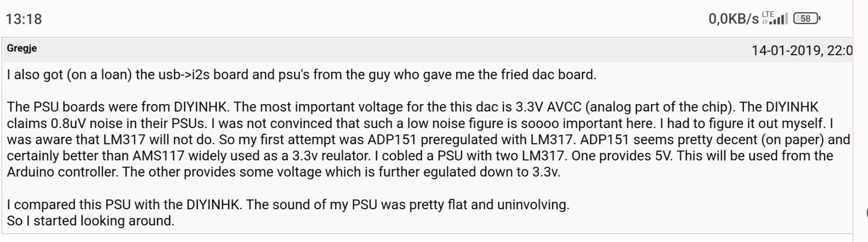
Task: Click the '3.3V AVCC' text
Action: click(x=548, y=107)
